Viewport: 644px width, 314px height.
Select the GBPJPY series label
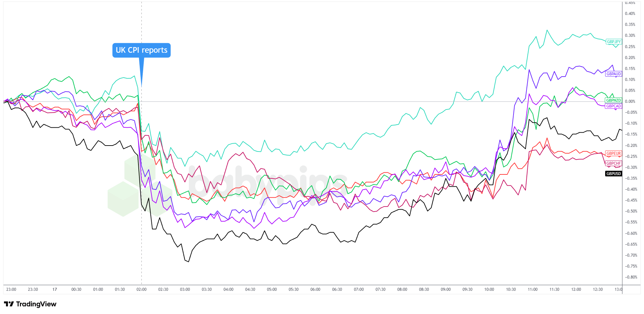pos(613,42)
